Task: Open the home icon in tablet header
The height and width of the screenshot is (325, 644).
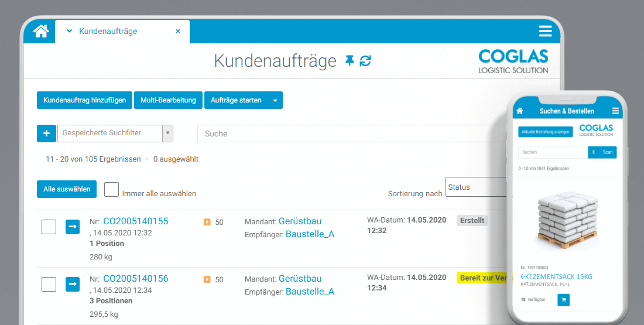Action: click(x=40, y=31)
